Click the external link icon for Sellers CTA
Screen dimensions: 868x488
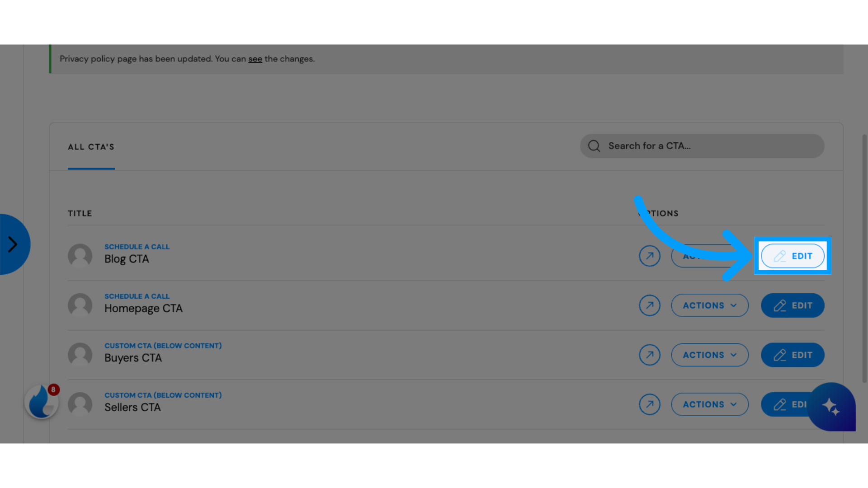649,404
